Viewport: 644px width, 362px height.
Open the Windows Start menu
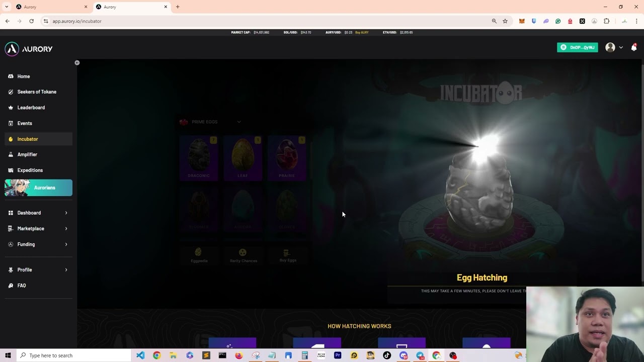(x=8, y=355)
